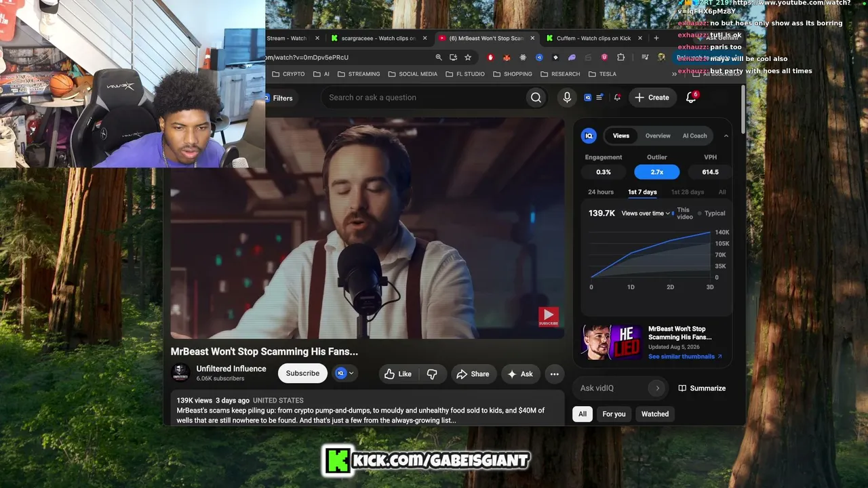
Task: Open YouTube notifications bell
Action: tap(691, 98)
